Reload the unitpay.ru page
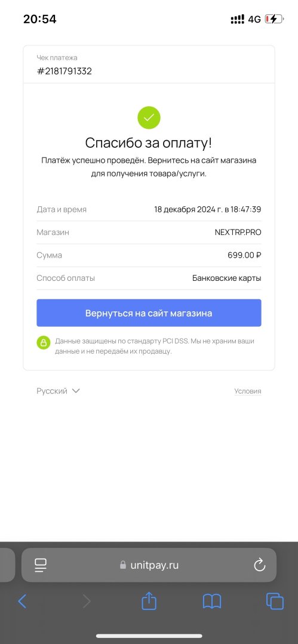The height and width of the screenshot is (644, 298). 260,565
